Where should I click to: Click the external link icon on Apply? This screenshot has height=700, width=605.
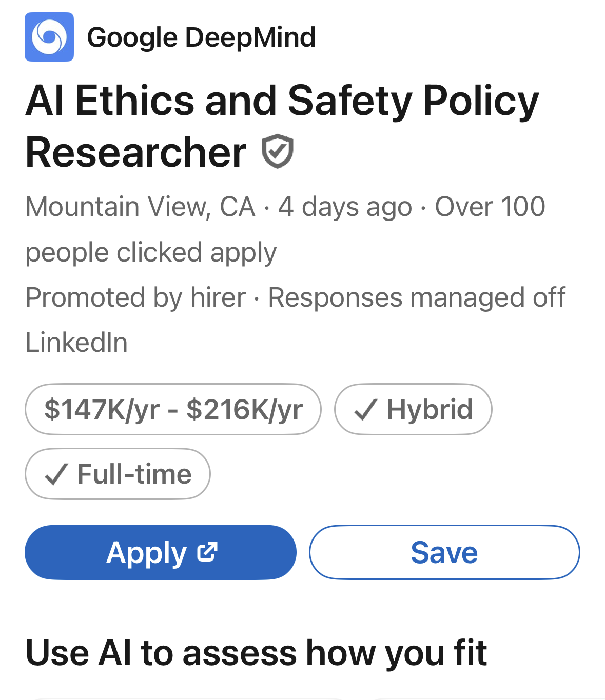(x=207, y=552)
